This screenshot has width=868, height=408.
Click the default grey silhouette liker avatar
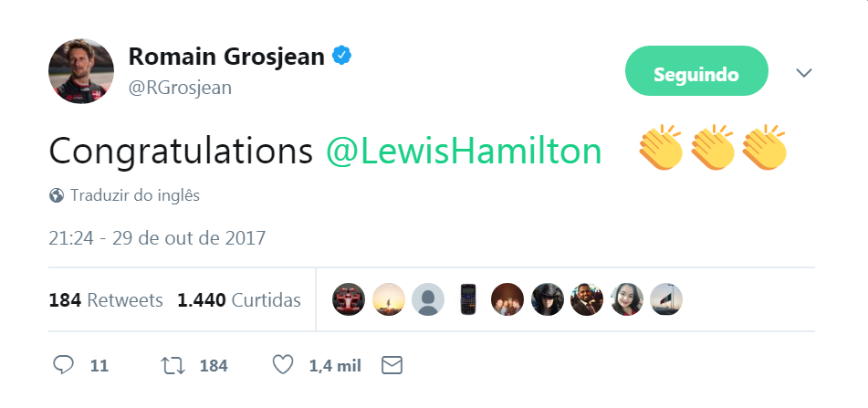[428, 298]
